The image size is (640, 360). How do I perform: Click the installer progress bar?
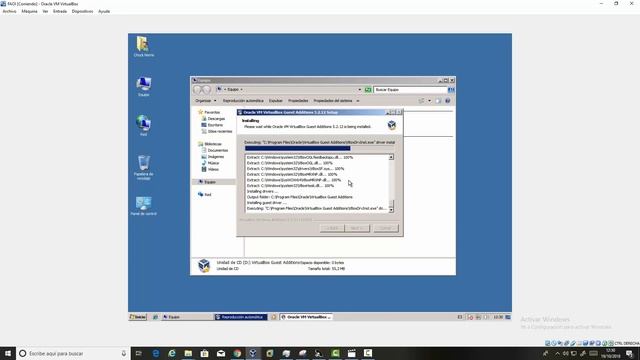[319, 149]
